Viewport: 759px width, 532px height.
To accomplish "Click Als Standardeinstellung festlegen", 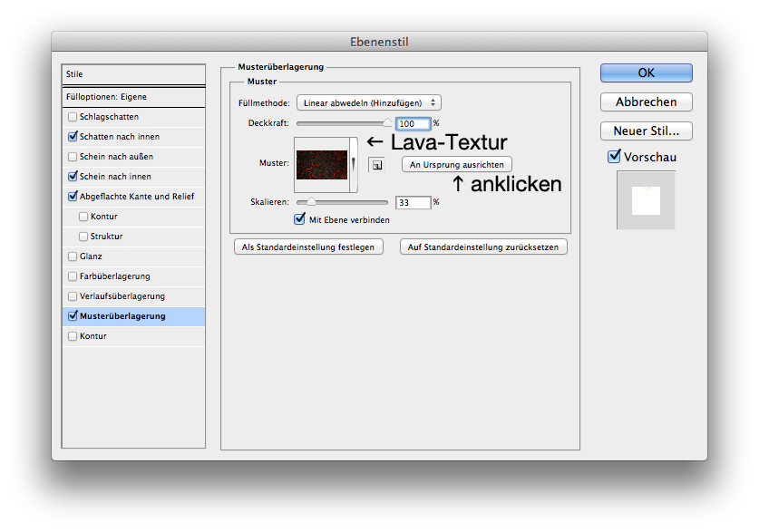I will pyautogui.click(x=308, y=247).
